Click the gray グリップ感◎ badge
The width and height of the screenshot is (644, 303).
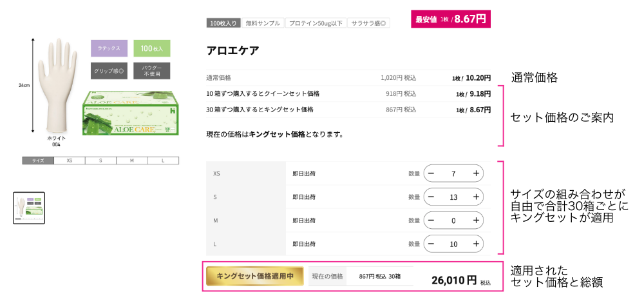click(109, 71)
